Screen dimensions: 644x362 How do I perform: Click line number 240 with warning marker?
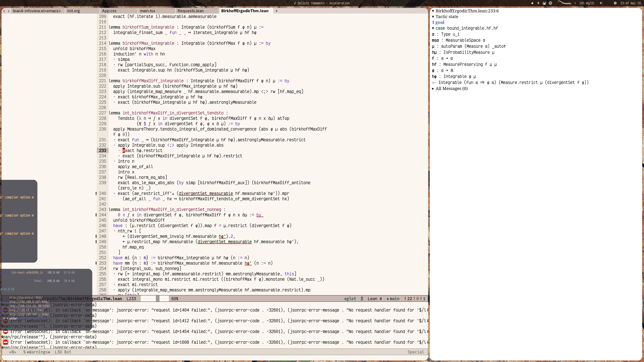tap(102, 194)
